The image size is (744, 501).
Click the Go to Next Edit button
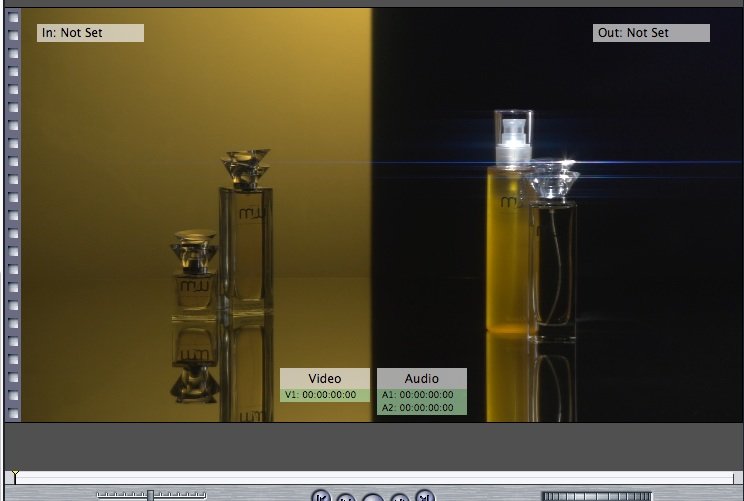click(x=425, y=496)
